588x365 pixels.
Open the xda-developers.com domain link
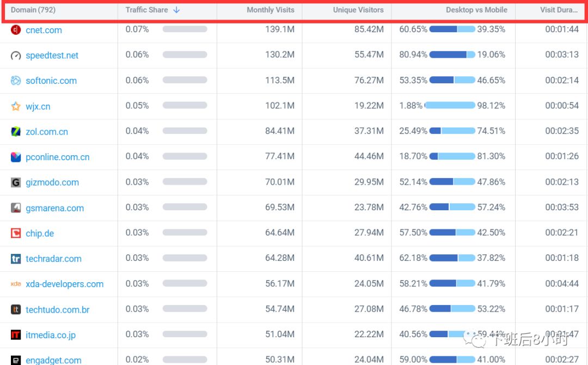pos(64,284)
